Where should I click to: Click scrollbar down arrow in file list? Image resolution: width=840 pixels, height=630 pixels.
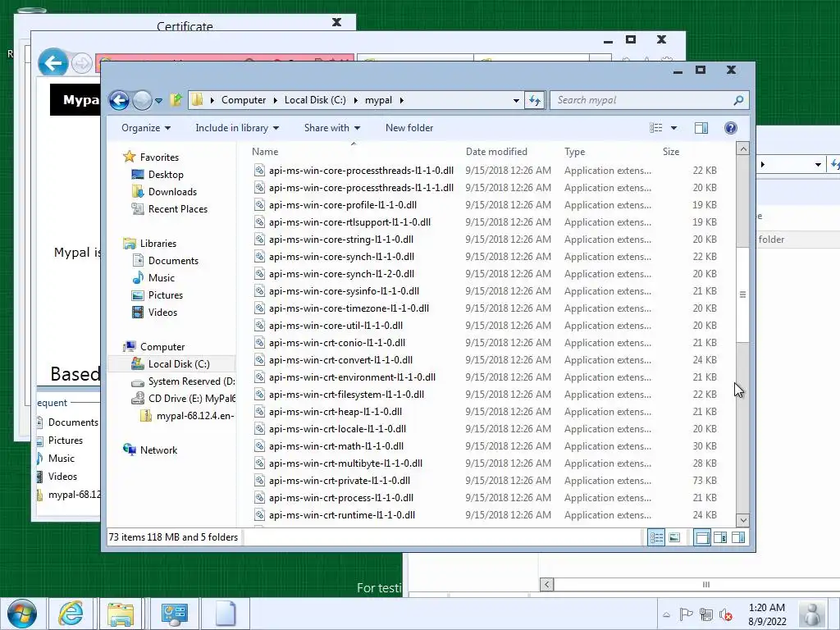pyautogui.click(x=742, y=520)
